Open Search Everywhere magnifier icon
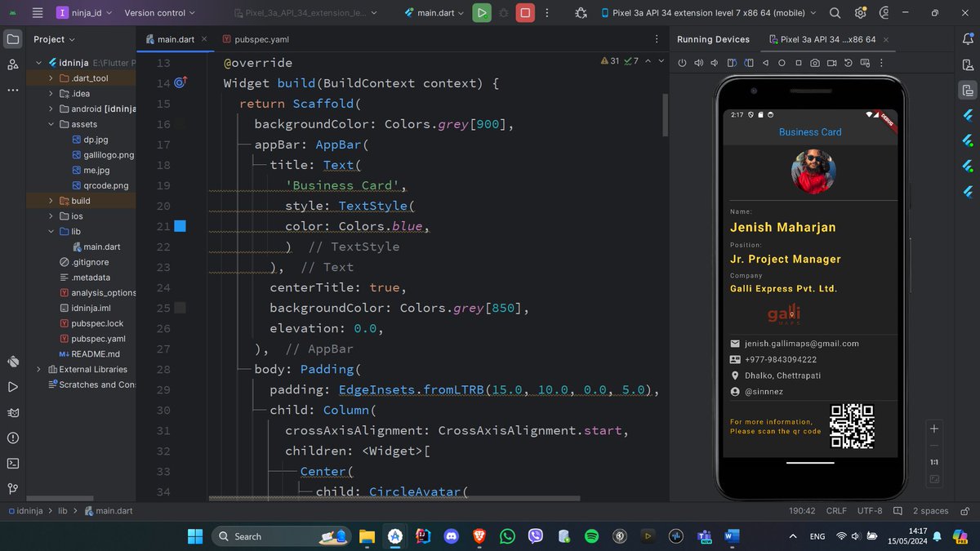The width and height of the screenshot is (980, 551). point(835,13)
